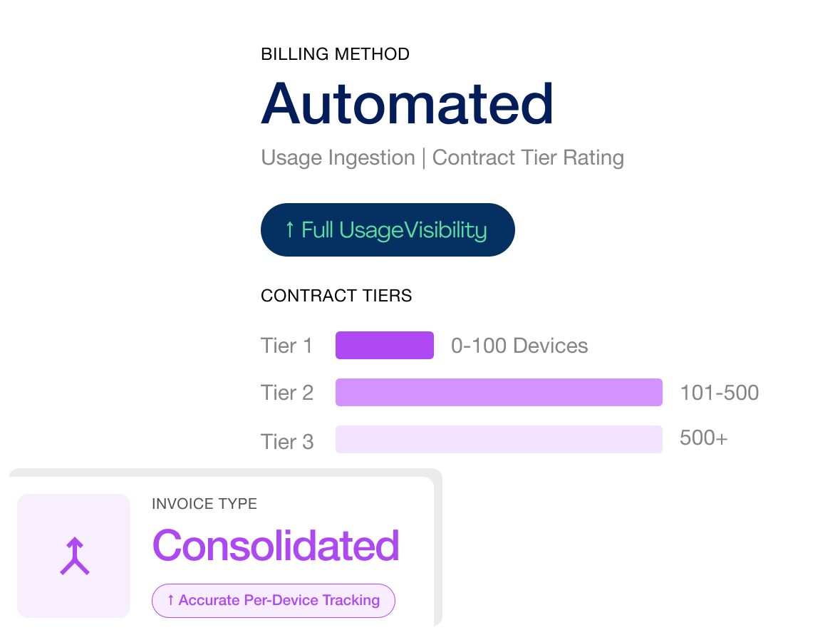
Task: Click the 500+ range text
Action: pos(704,438)
